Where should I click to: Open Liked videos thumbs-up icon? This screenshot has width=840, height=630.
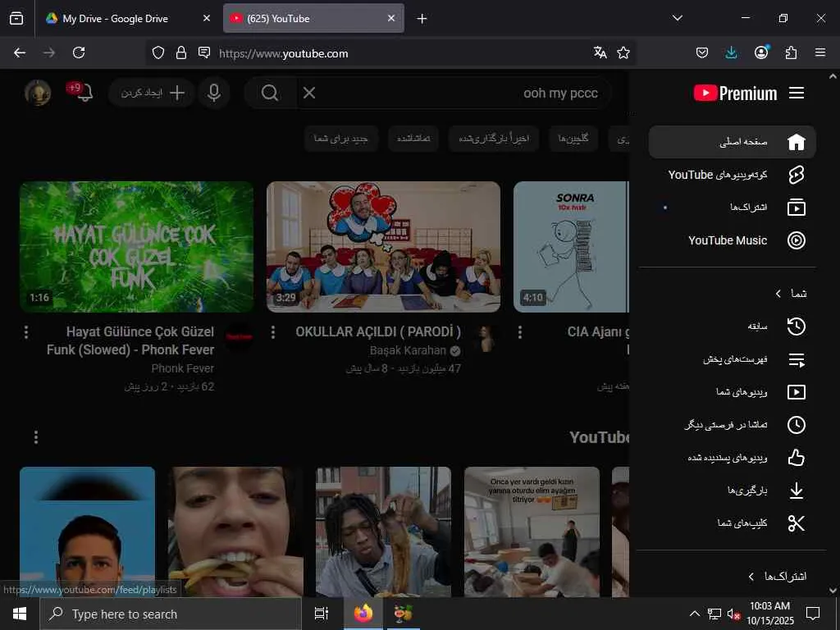(796, 458)
